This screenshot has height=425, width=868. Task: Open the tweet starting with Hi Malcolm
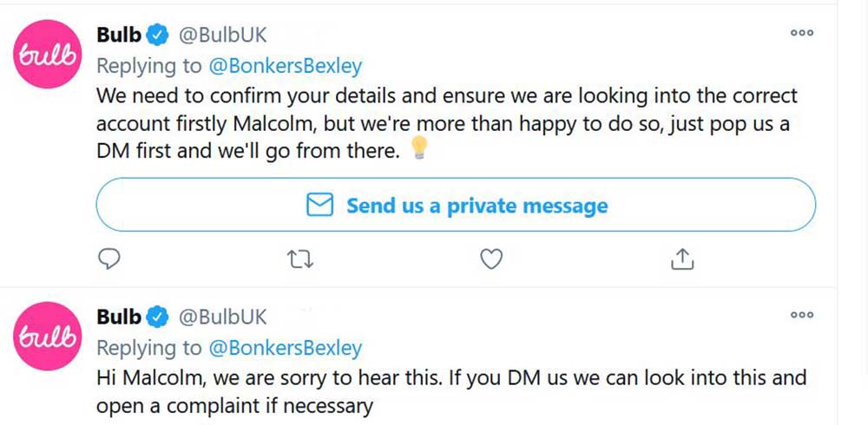(x=451, y=391)
